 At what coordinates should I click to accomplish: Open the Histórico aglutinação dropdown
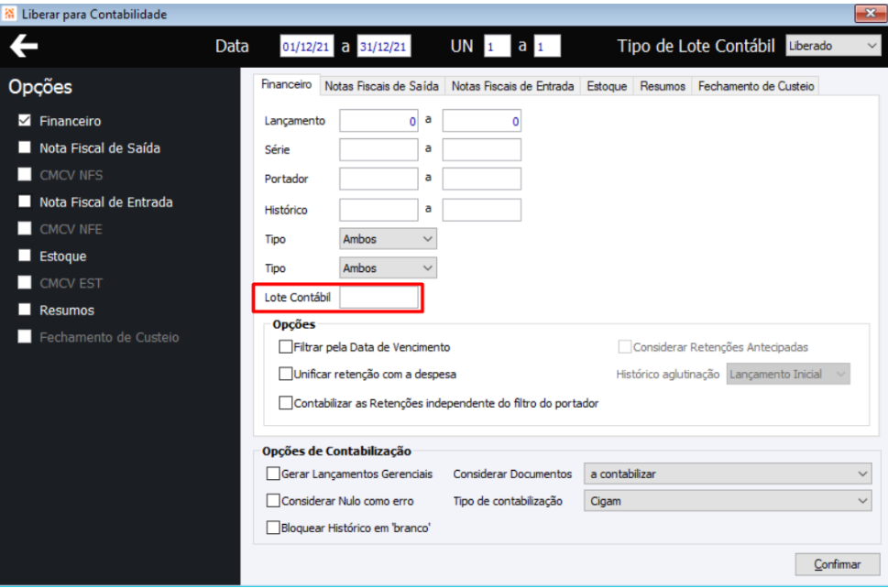(788, 374)
